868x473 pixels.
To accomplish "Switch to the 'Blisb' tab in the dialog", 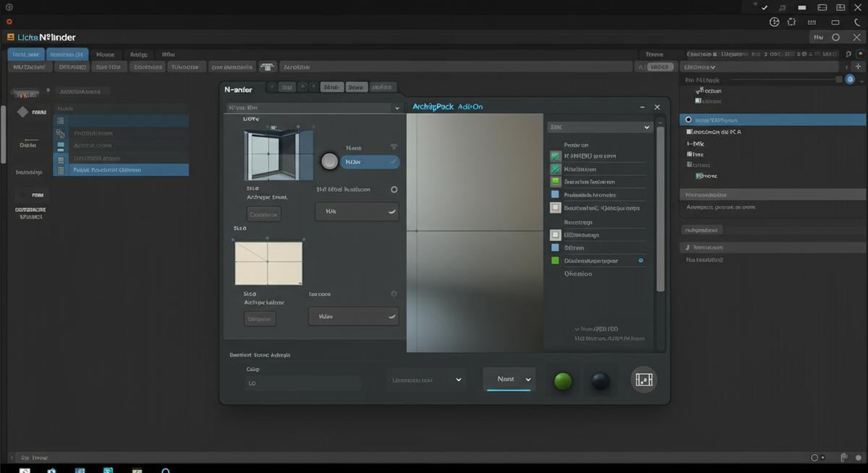I will pyautogui.click(x=331, y=88).
